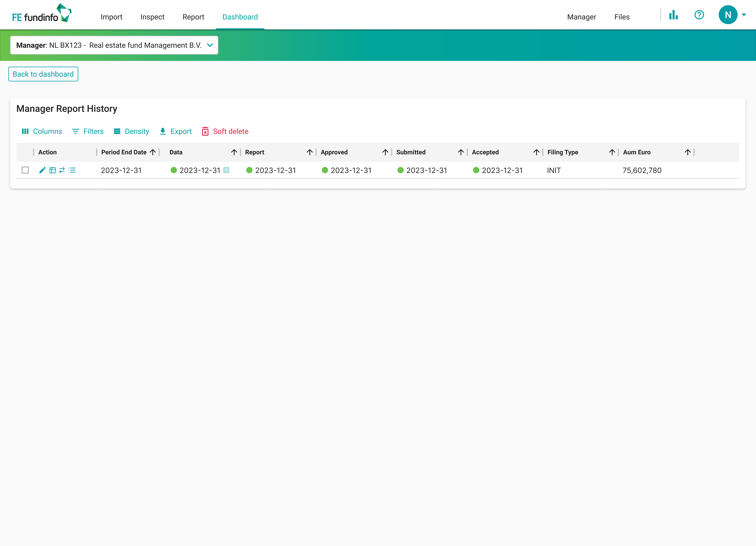
Task: Click the green status dot in Approved column
Action: (x=325, y=170)
